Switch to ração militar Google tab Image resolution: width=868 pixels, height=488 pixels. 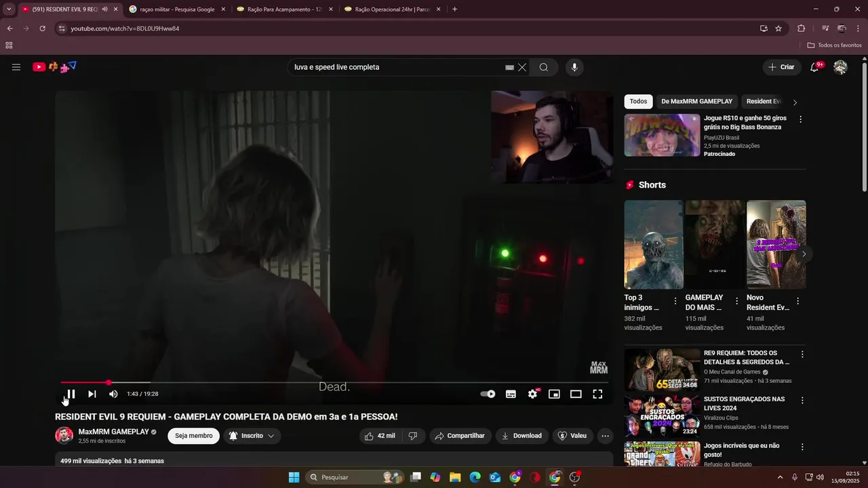point(177,9)
